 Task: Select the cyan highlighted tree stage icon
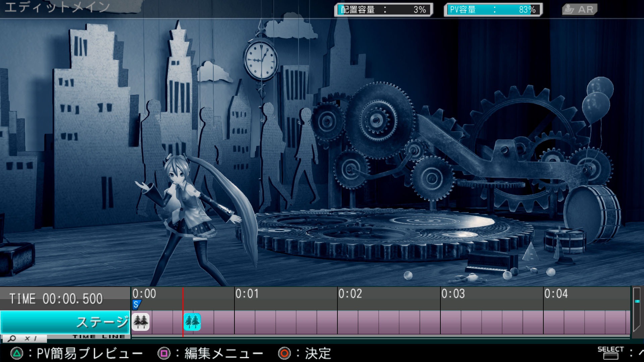click(x=192, y=322)
